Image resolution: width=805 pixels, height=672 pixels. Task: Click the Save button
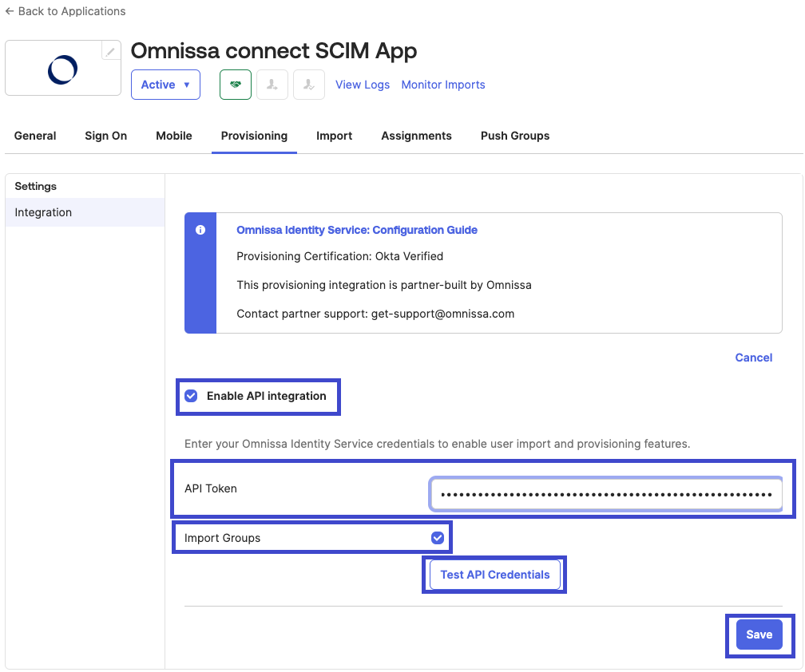pyautogui.click(x=759, y=634)
